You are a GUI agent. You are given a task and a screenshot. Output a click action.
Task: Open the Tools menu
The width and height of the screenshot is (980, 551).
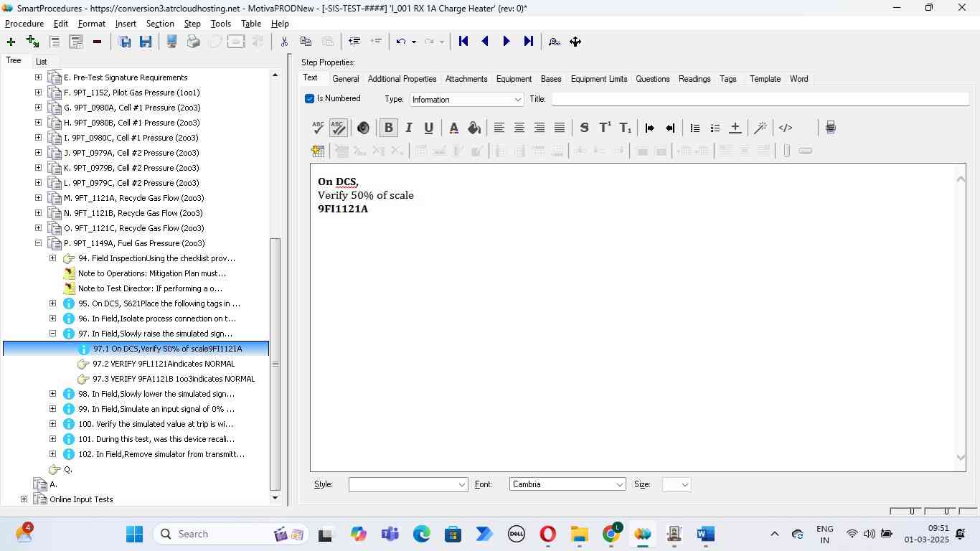click(220, 24)
